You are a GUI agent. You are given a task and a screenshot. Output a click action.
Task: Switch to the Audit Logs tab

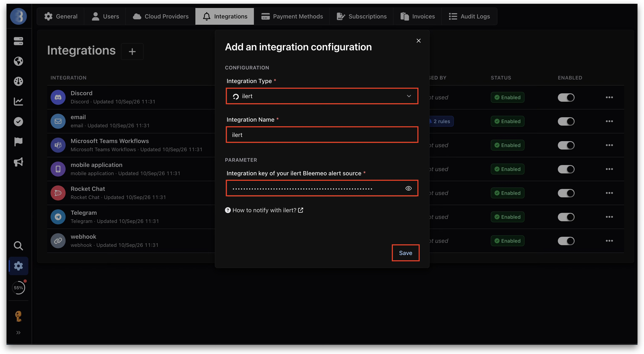click(x=469, y=16)
